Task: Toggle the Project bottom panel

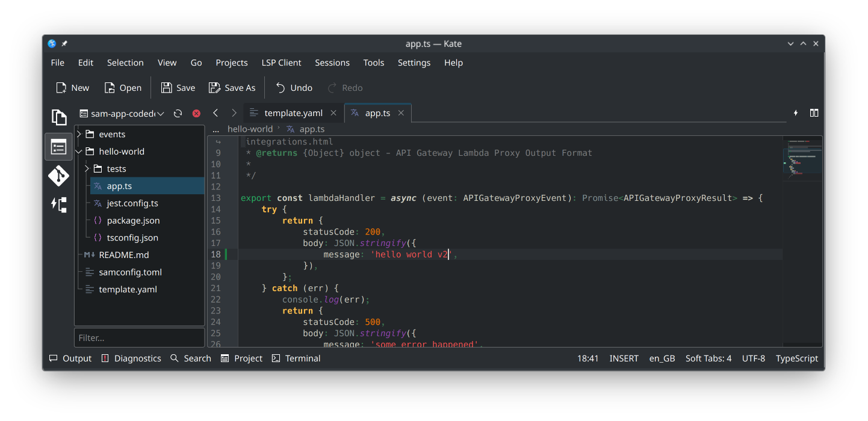Action: click(241, 358)
